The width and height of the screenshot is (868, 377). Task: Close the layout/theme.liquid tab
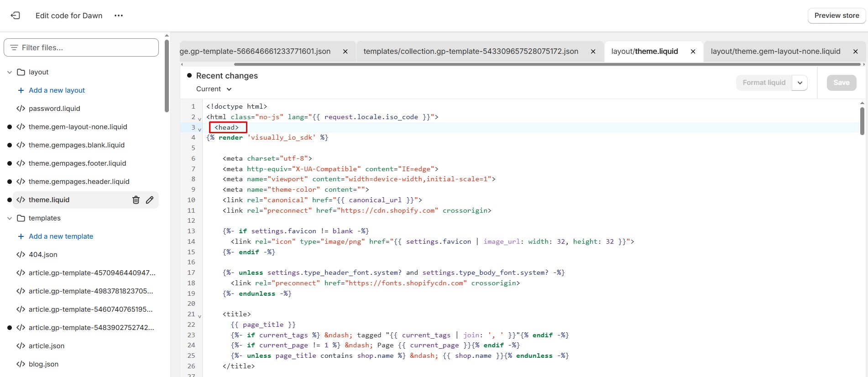point(693,52)
